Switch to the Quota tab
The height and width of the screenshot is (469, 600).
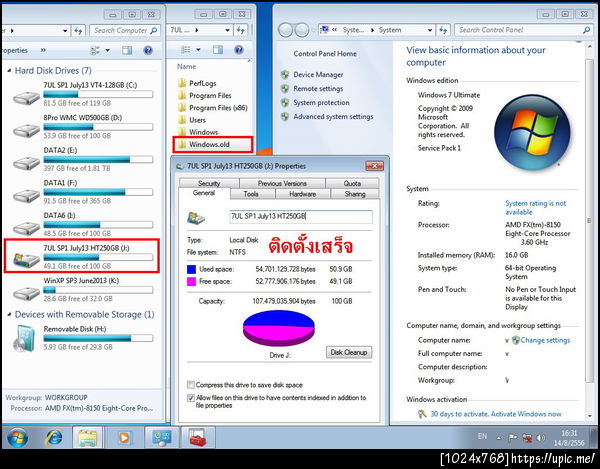click(352, 183)
